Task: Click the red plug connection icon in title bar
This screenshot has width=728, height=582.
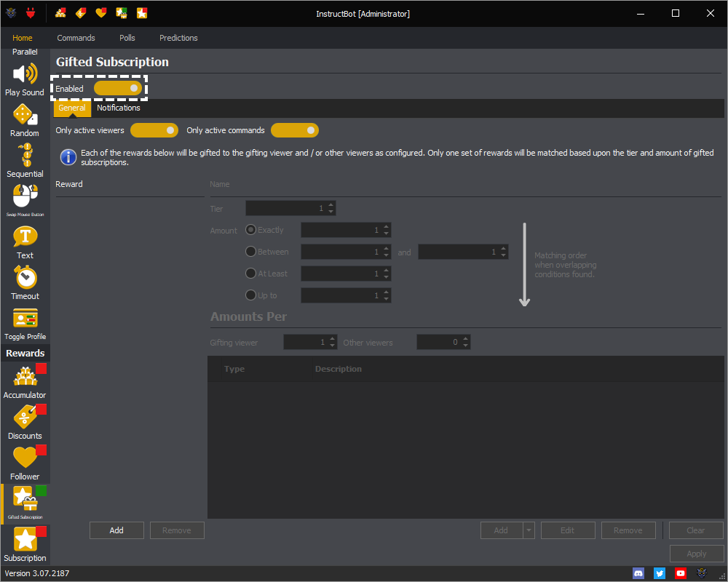Action: coord(31,13)
